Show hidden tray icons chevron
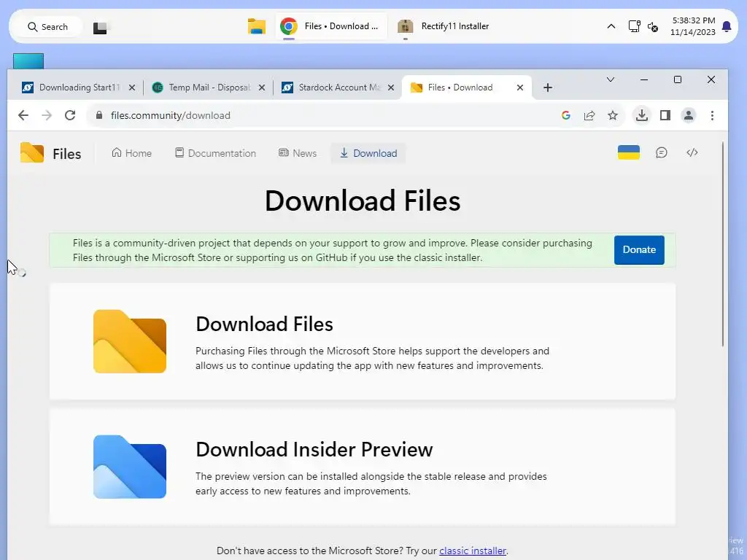Screen dimensions: 747x560 point(611,27)
